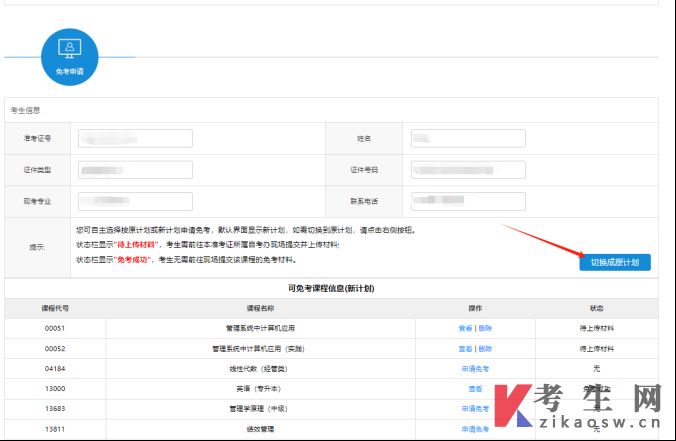Click 待上传材料 status in row 00051
This screenshot has width=676, height=441.
[597, 328]
